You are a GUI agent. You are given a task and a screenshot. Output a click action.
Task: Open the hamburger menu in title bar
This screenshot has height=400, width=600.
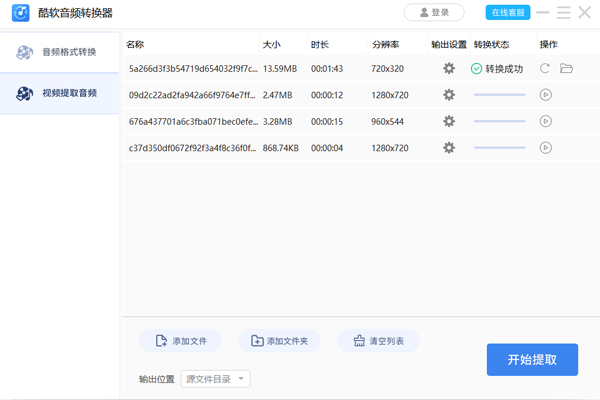pos(564,13)
